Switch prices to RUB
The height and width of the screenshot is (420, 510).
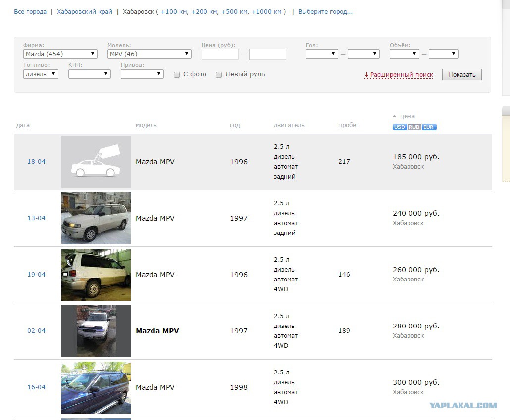[x=414, y=127]
